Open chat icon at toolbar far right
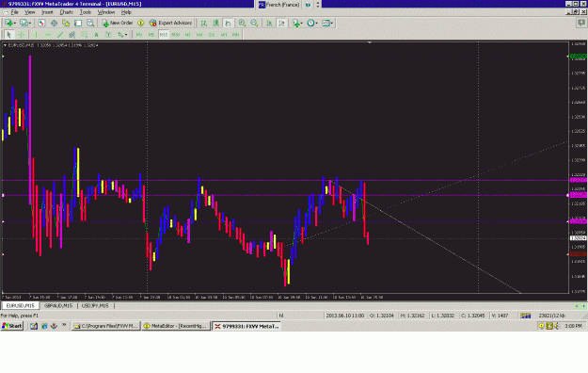 click(x=581, y=23)
